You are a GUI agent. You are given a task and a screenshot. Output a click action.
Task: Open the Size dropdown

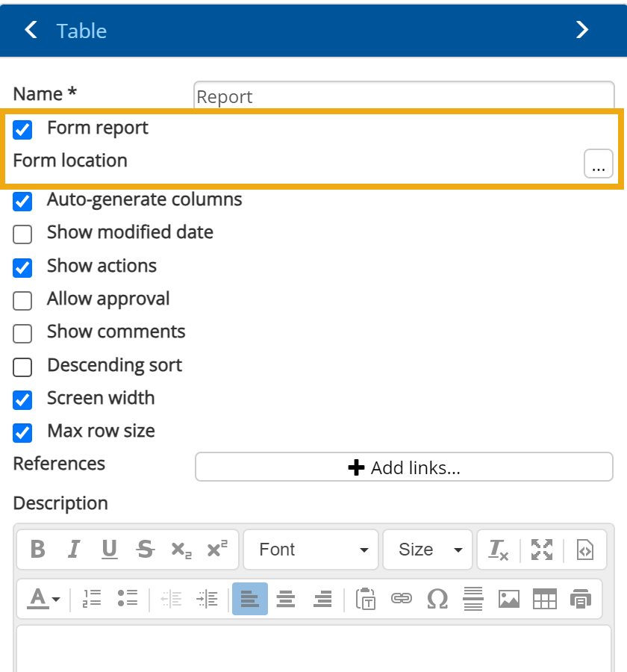tap(428, 549)
